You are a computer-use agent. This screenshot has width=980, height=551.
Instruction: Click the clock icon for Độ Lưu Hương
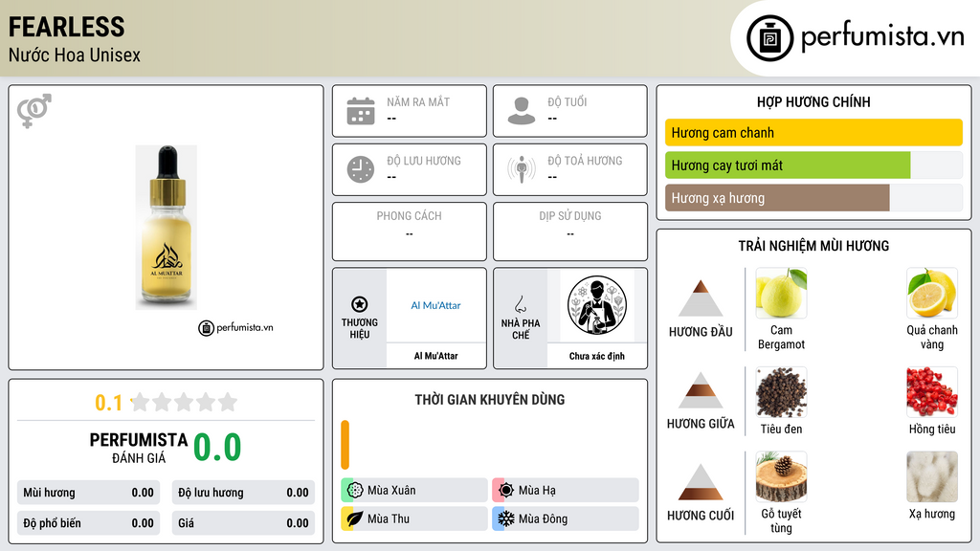pyautogui.click(x=361, y=169)
